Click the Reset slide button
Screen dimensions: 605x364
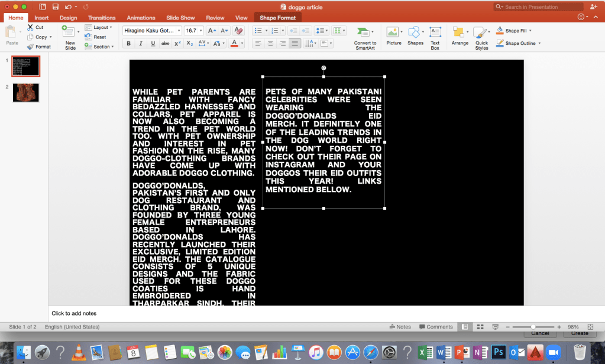coord(96,37)
